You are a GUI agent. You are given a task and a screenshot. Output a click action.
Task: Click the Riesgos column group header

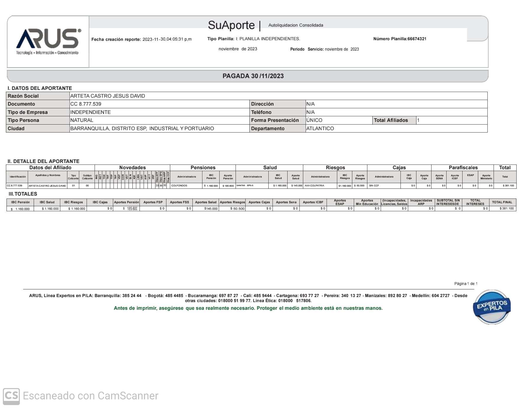[335, 168]
